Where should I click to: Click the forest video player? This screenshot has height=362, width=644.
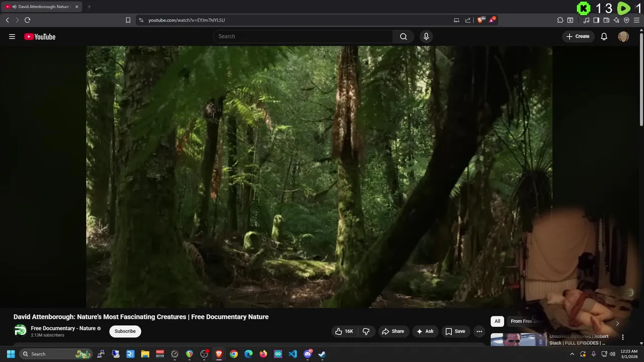(x=319, y=176)
